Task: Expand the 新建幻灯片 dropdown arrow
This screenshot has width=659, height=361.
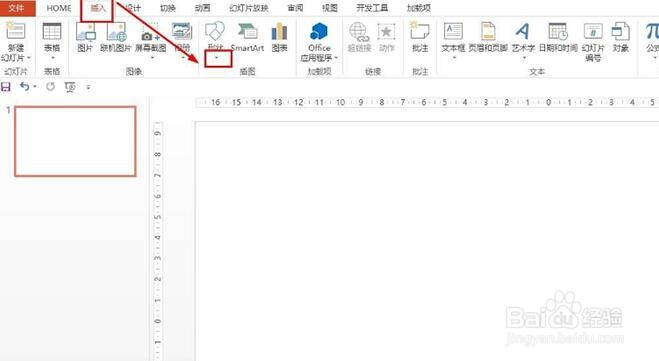Action: (29, 58)
